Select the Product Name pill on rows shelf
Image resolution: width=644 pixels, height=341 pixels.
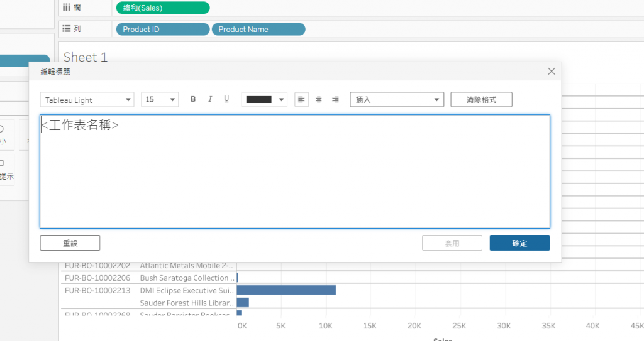258,30
